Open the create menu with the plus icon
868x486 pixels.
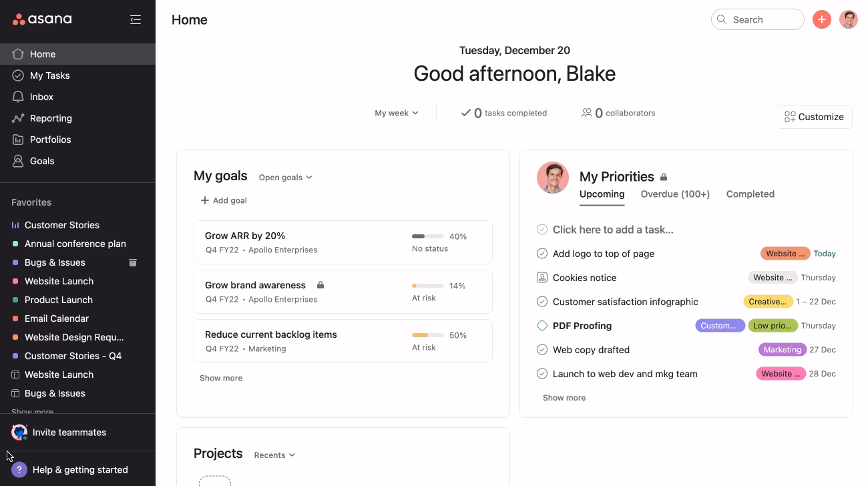tap(821, 19)
